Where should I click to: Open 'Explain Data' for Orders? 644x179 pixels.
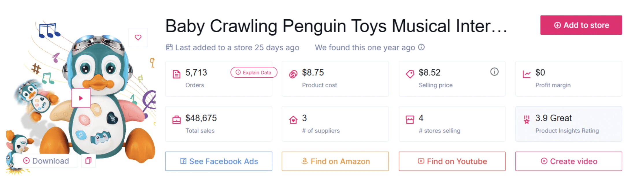point(253,72)
